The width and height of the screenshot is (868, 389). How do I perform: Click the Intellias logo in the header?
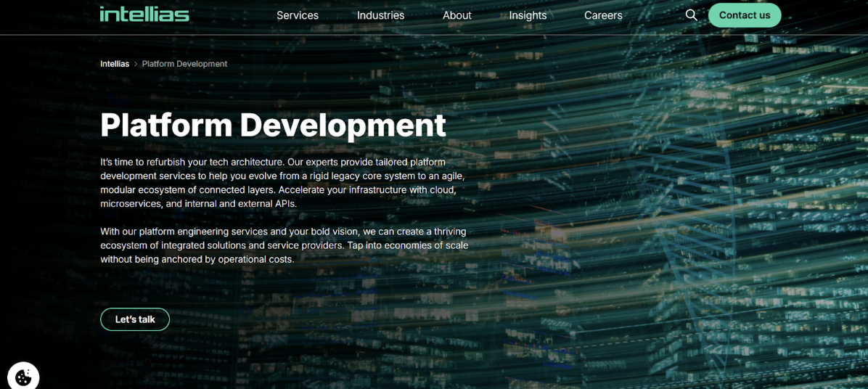point(144,15)
